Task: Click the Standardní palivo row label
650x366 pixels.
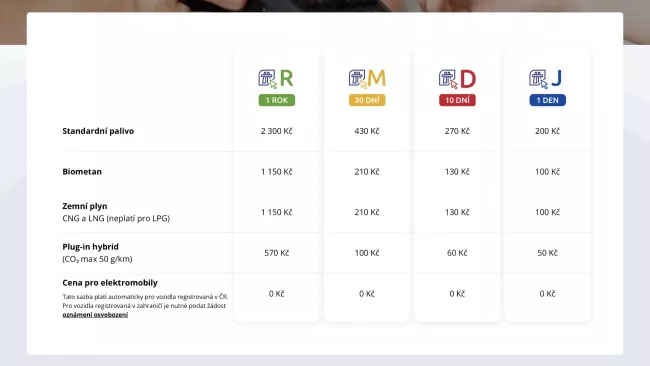Action: point(98,131)
